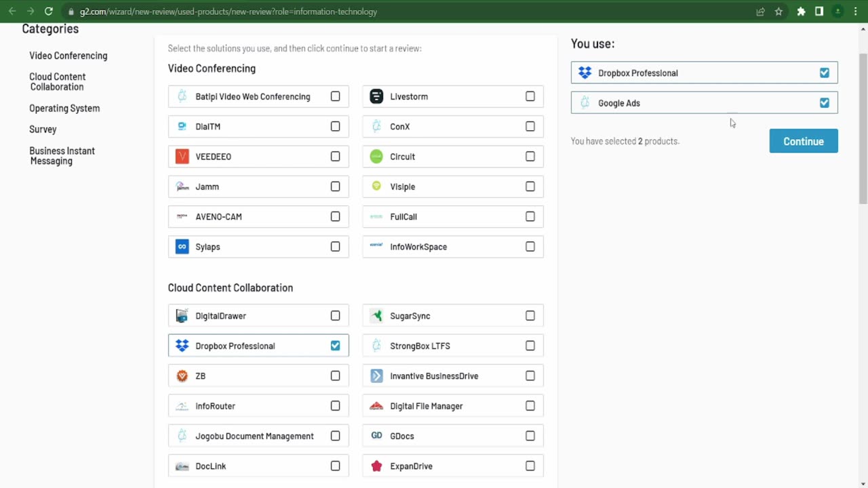Jump to Operating System category
The width and height of the screenshot is (868, 488).
tap(64, 108)
